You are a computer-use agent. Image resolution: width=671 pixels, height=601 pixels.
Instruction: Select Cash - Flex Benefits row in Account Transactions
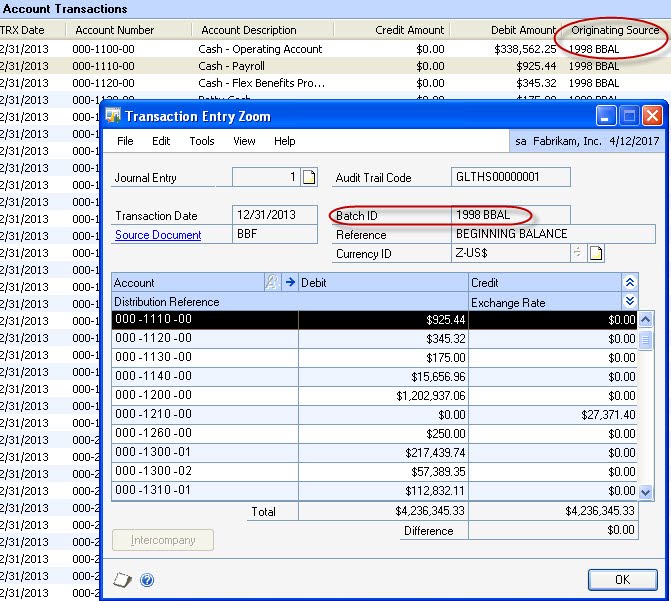coord(336,83)
